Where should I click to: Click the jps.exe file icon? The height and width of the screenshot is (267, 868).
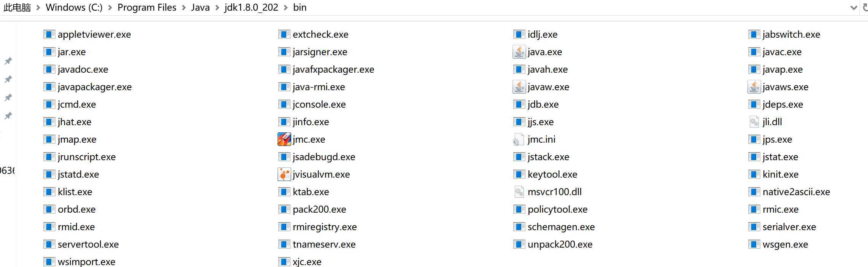pos(754,139)
